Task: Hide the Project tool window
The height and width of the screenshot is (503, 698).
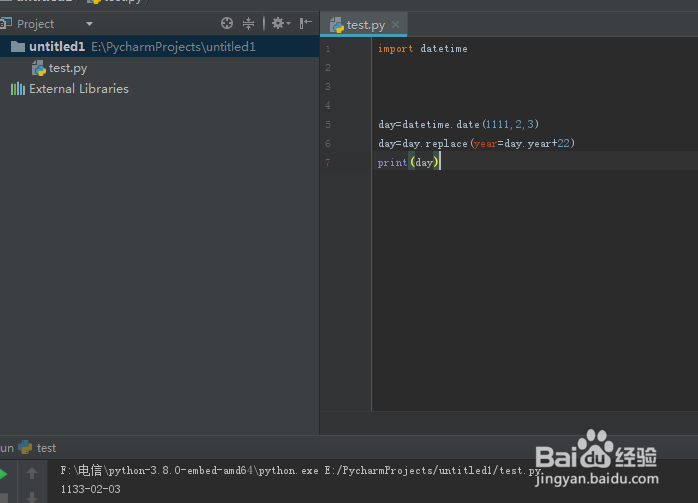Action: [x=306, y=23]
